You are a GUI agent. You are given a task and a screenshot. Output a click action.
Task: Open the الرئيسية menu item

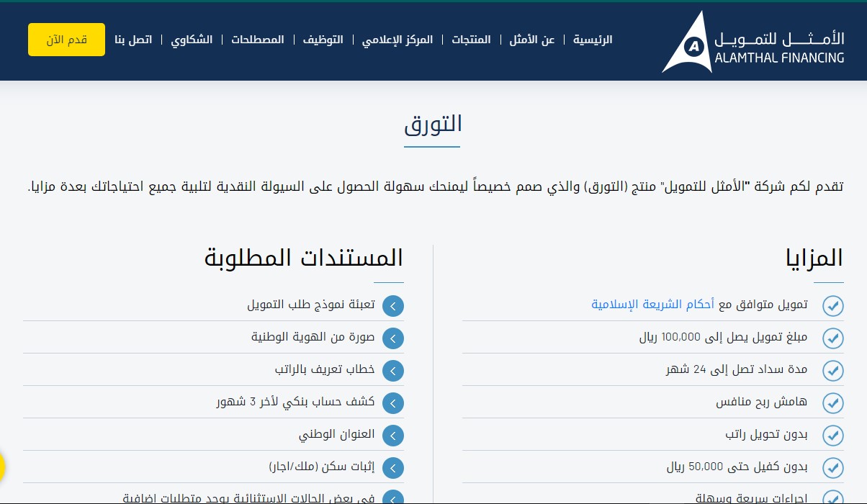[593, 40]
